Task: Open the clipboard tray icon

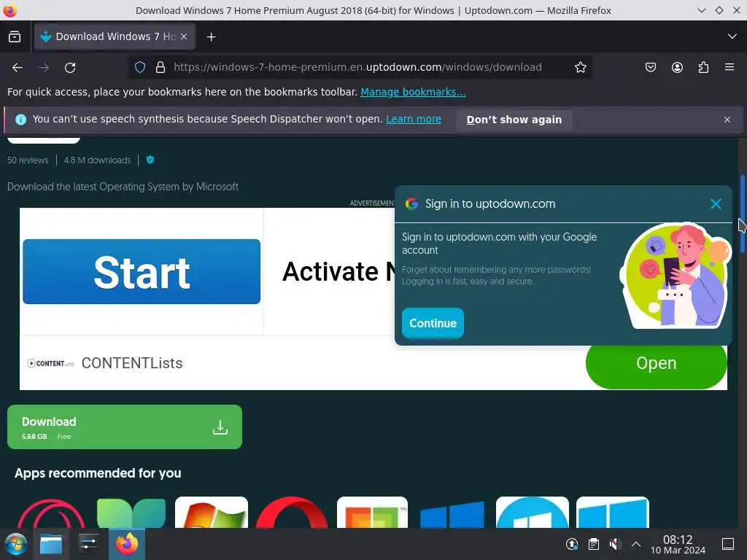Action: pos(593,544)
